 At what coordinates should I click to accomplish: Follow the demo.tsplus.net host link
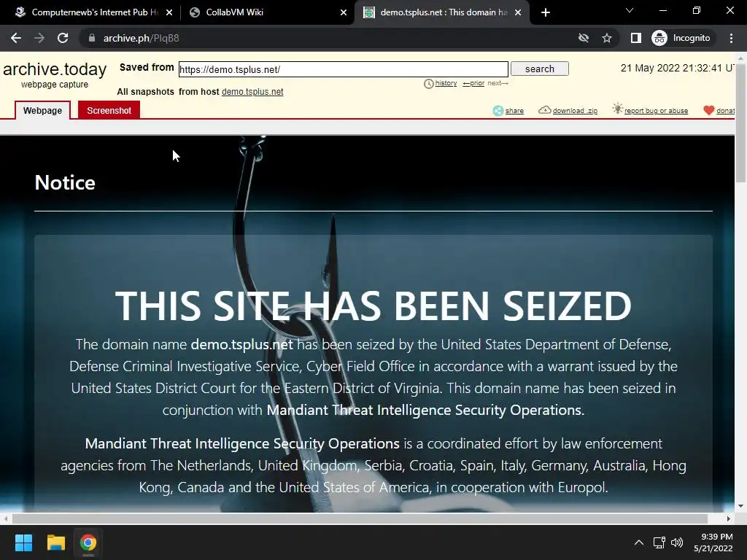tap(252, 91)
